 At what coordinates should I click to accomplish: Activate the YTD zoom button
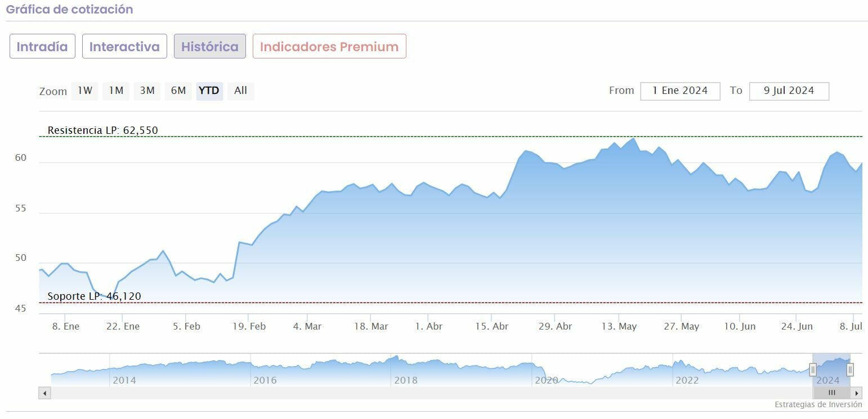click(x=209, y=91)
